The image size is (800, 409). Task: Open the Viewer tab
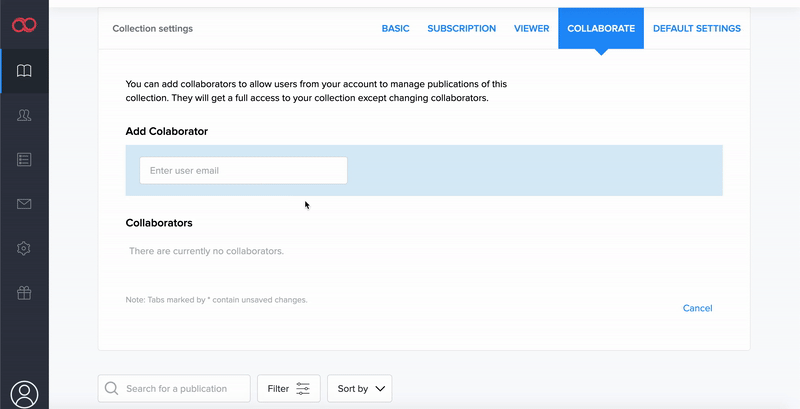[531, 29]
